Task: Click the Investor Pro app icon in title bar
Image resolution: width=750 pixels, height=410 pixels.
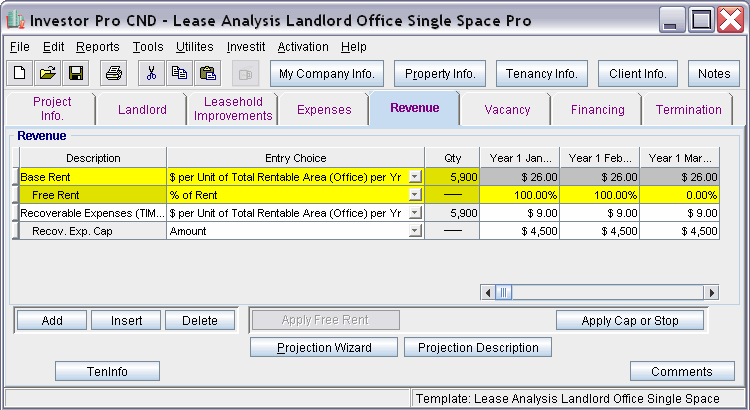Action: coord(15,20)
